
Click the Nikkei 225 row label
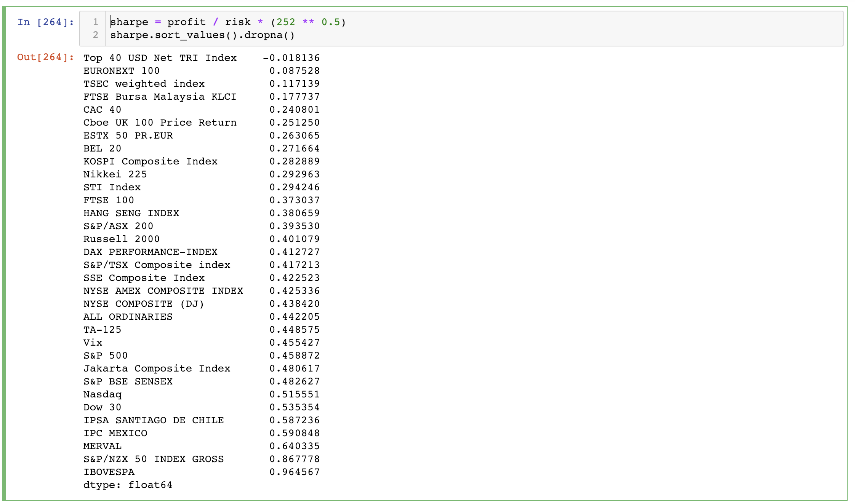115,174
